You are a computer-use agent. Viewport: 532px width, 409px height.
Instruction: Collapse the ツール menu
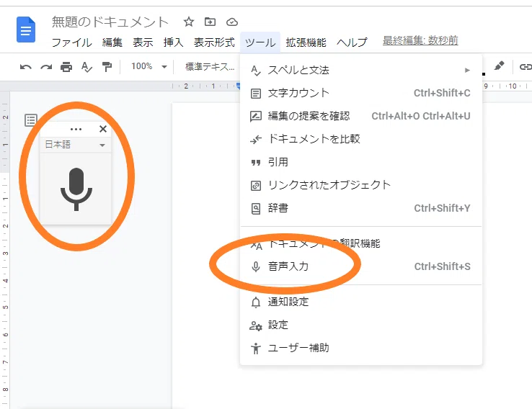pyautogui.click(x=260, y=42)
